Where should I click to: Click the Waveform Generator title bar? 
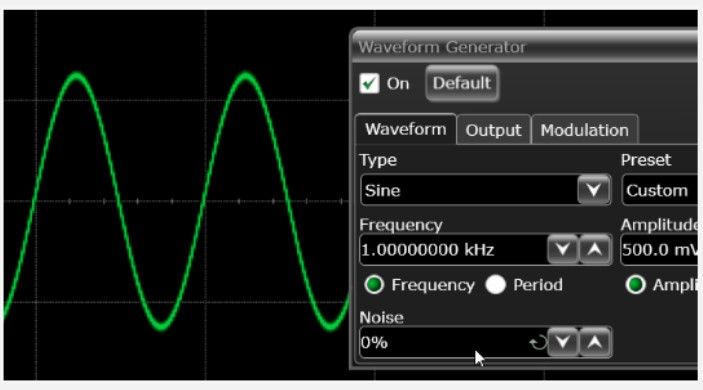pyautogui.click(x=525, y=47)
